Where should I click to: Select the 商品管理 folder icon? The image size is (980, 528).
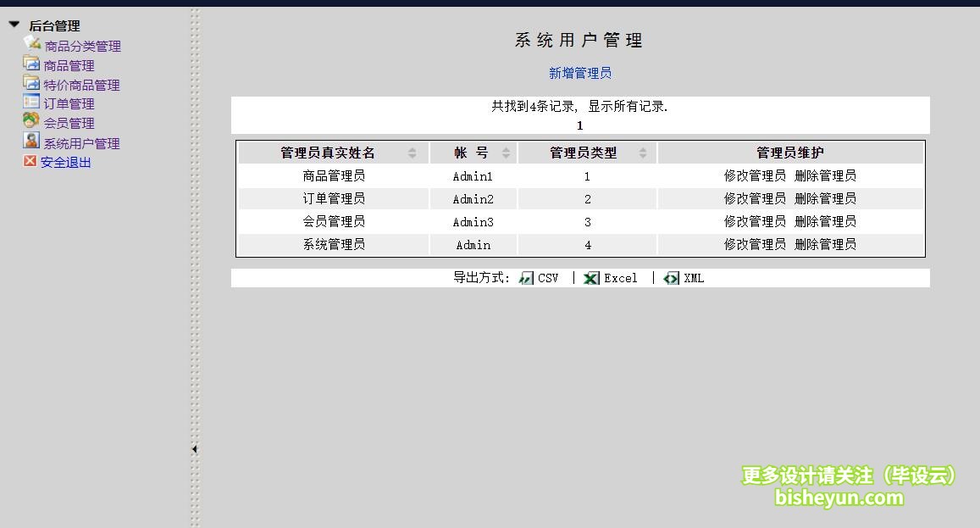click(x=31, y=64)
